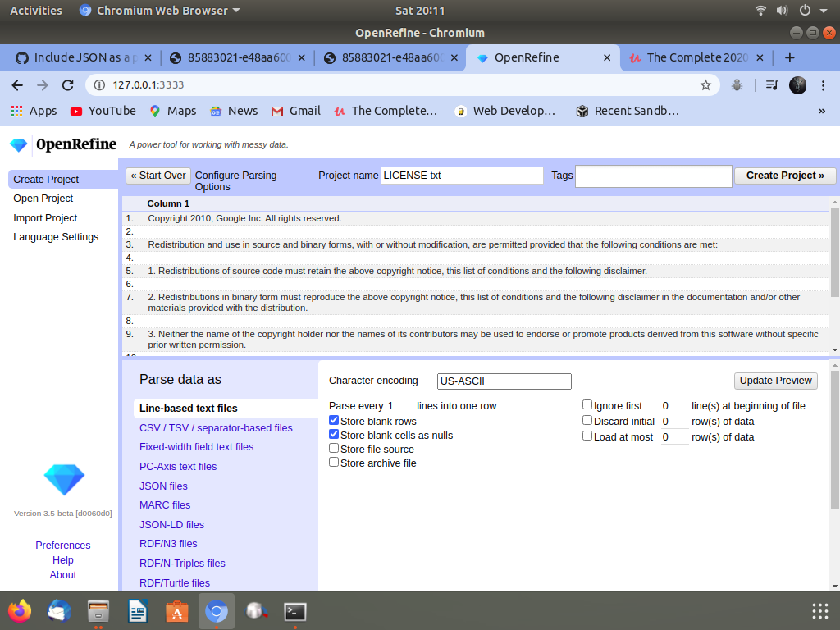Switch to The Complete 2020 tab
Screen dimensions: 840x630
(x=690, y=58)
